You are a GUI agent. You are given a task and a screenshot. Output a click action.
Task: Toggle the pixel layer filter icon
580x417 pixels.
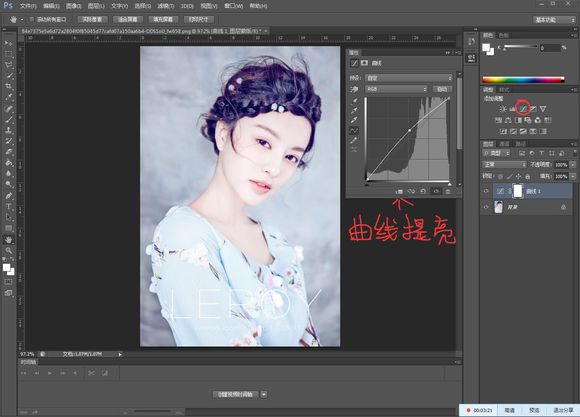coord(522,153)
